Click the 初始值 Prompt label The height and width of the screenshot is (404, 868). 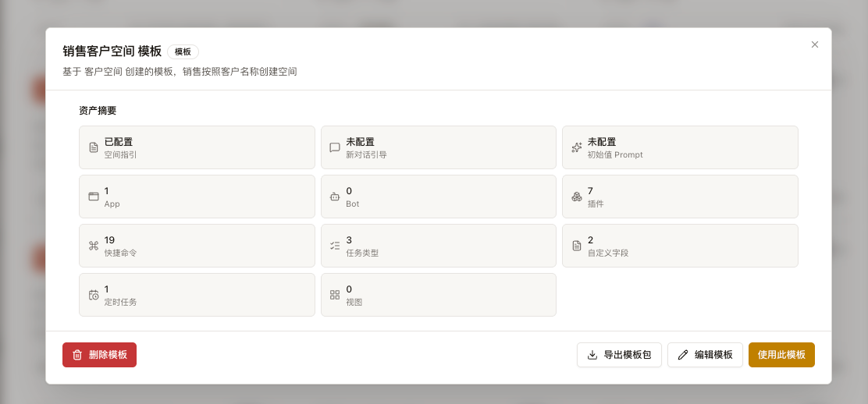click(616, 155)
